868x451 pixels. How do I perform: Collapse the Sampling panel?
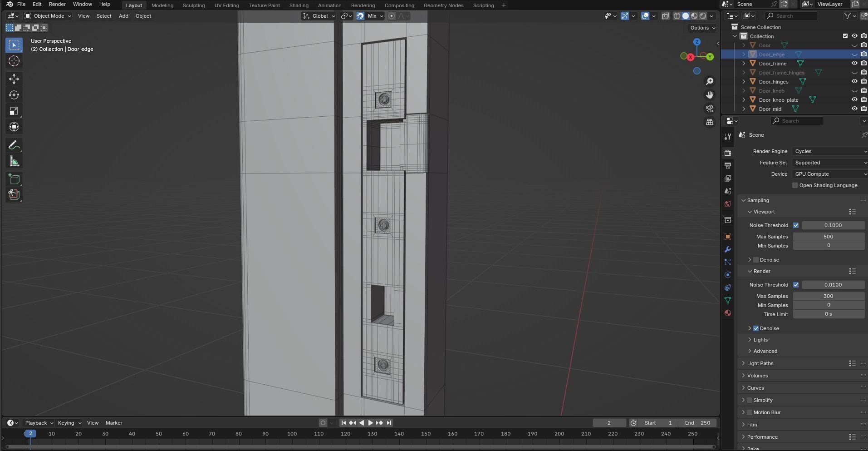tap(758, 200)
